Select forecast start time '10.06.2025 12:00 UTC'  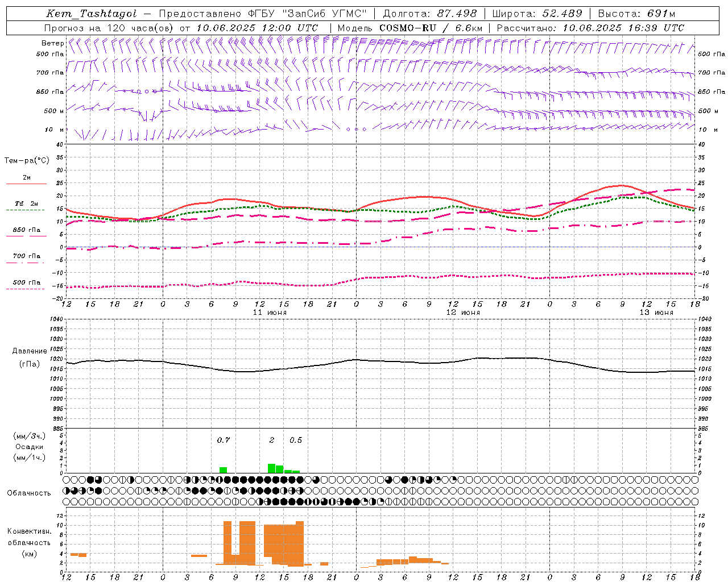point(257,28)
